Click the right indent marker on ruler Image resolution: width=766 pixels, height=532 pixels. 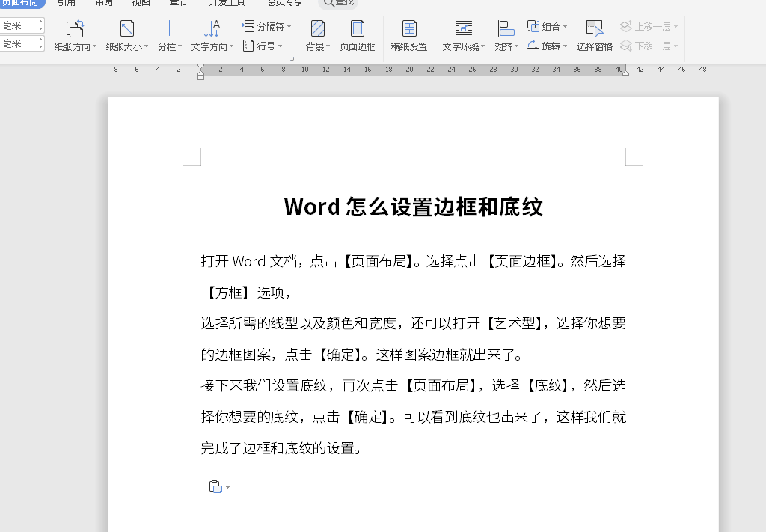coord(625,72)
